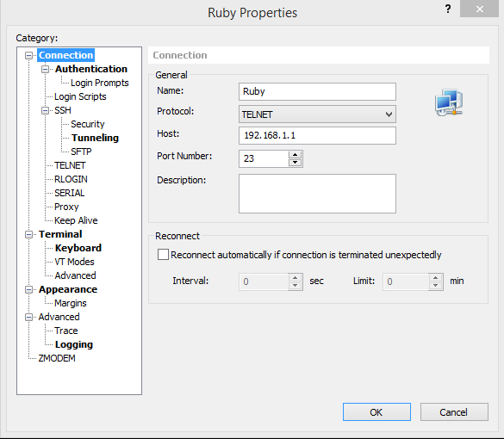Open the Protocol dropdown

(317, 114)
